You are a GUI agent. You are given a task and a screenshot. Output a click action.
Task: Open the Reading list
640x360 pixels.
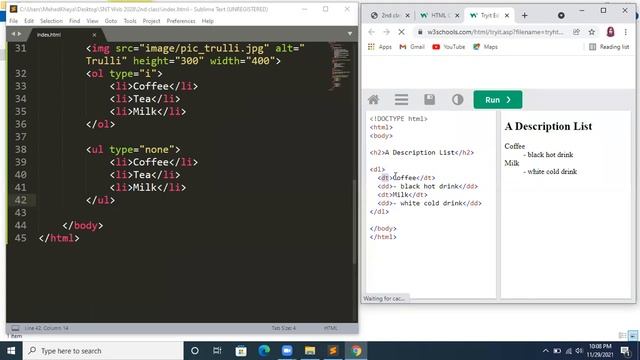609,47
